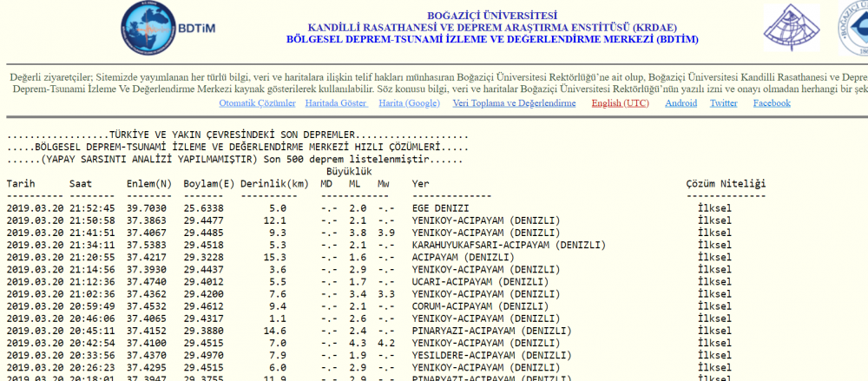Click the KANDİLLİ RASATHANESİ institute title line
868x381 pixels.
(x=492, y=28)
